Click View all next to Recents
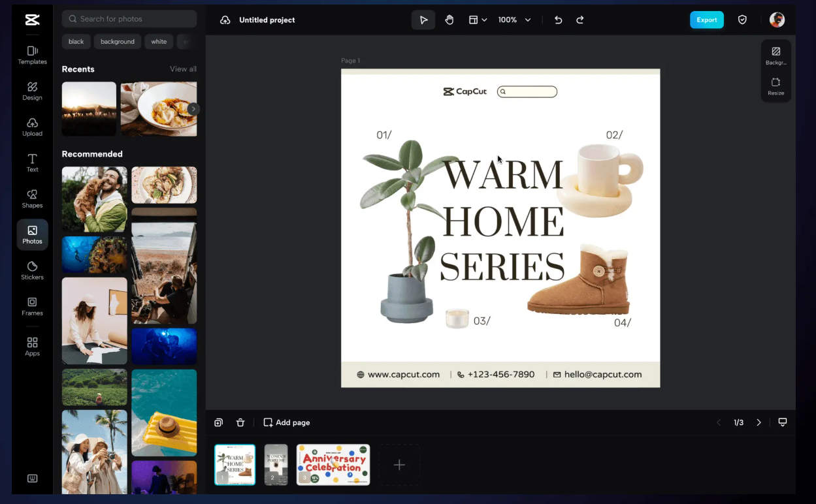Screen dimensions: 816x504 (x=183, y=69)
